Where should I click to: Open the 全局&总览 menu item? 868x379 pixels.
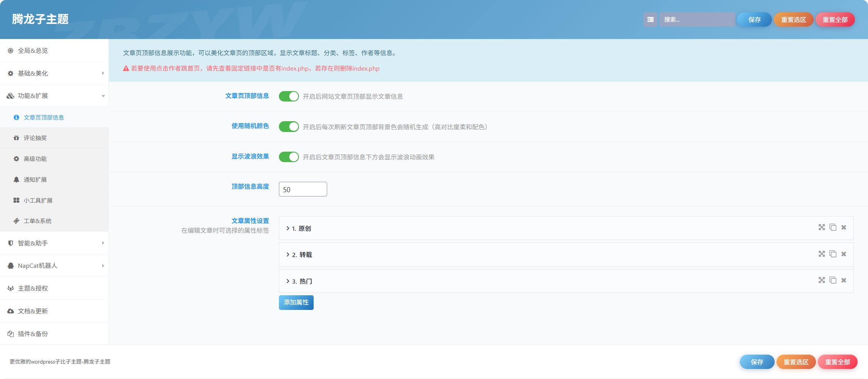(54, 51)
